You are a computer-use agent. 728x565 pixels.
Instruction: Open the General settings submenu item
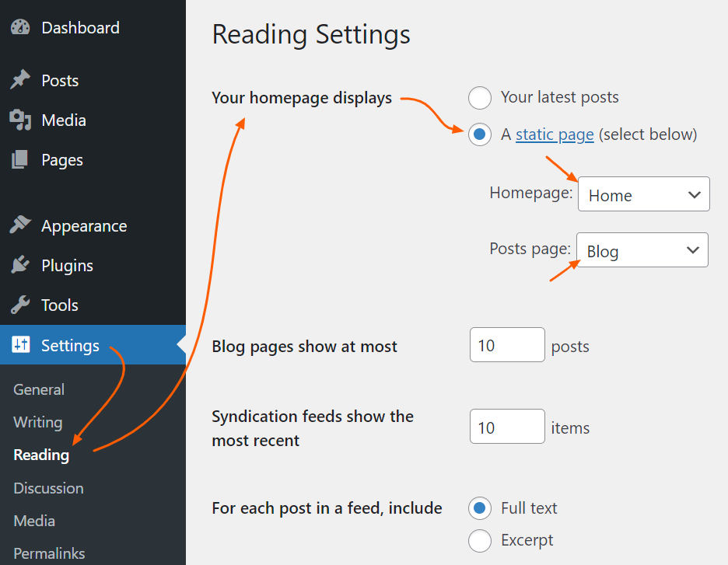[39, 389]
